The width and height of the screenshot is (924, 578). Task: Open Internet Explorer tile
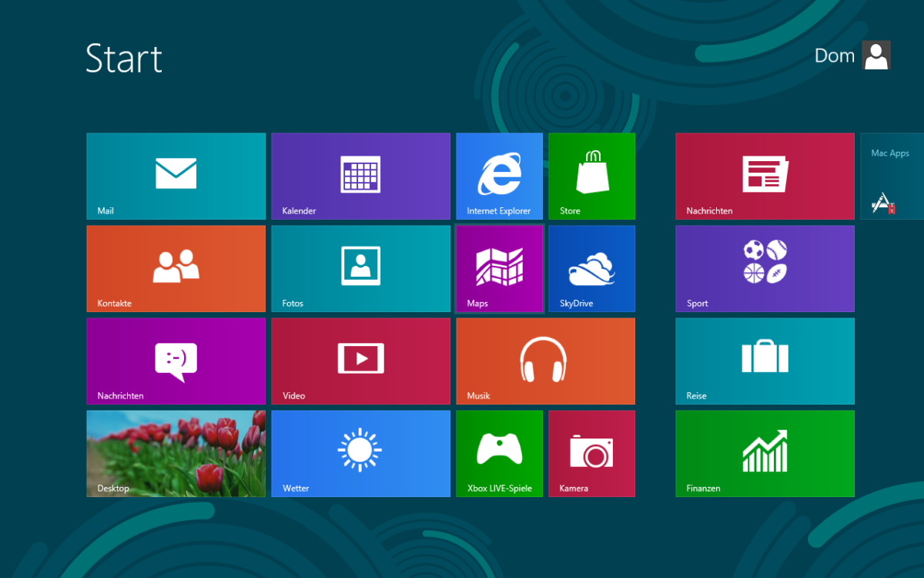coord(499,176)
